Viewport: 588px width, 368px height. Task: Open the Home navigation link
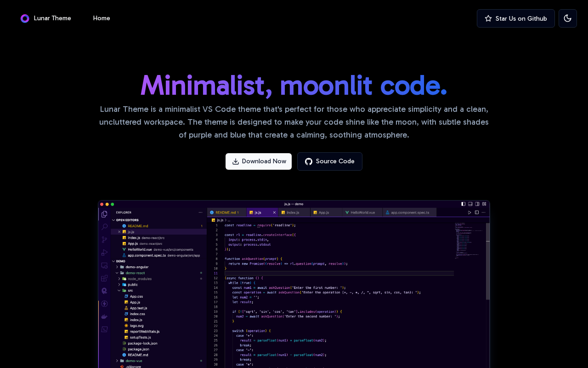click(102, 18)
